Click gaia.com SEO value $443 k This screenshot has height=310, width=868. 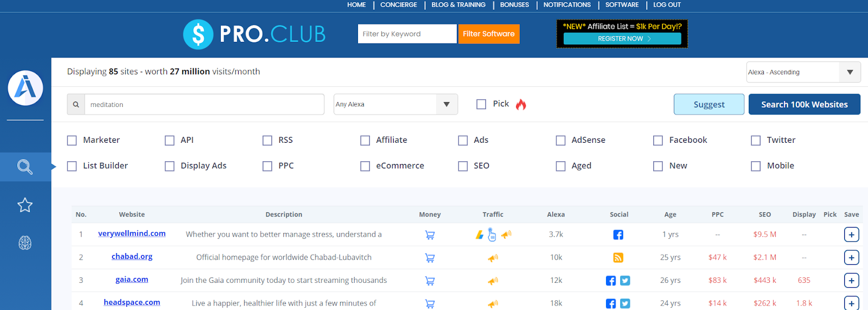(765, 280)
